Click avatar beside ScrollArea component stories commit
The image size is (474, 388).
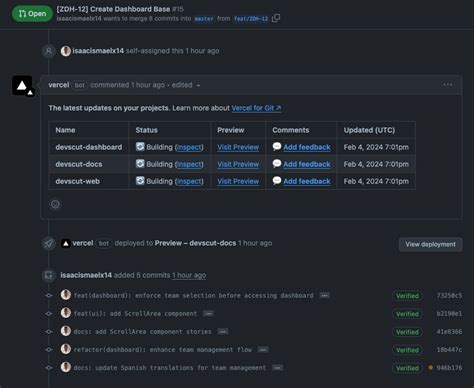point(66,331)
